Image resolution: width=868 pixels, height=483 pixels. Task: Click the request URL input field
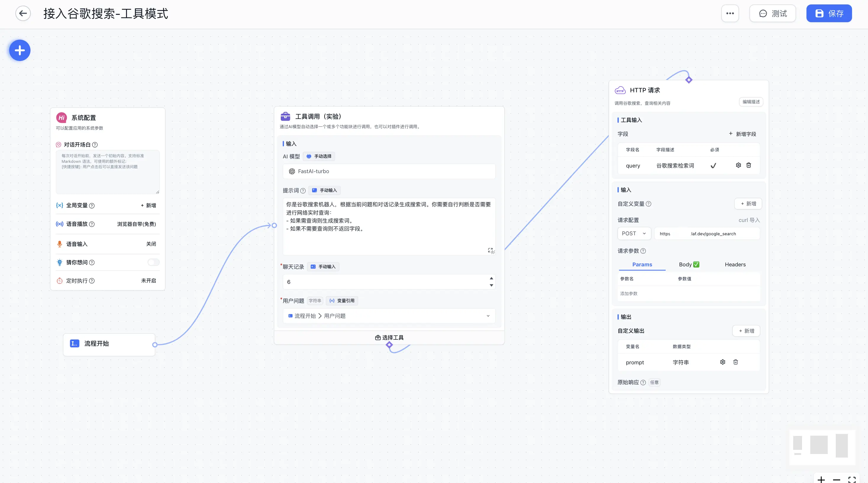point(706,234)
